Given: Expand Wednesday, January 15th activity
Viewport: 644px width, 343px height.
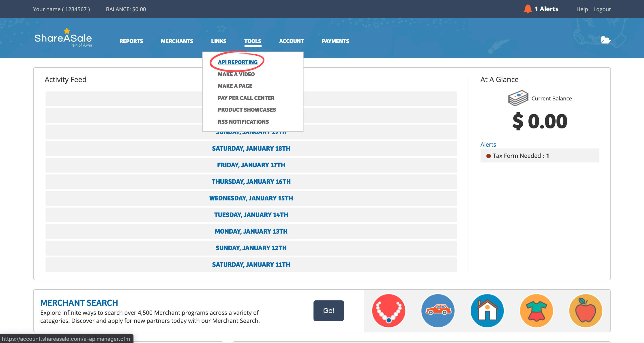Looking at the screenshot, I should tap(251, 198).
